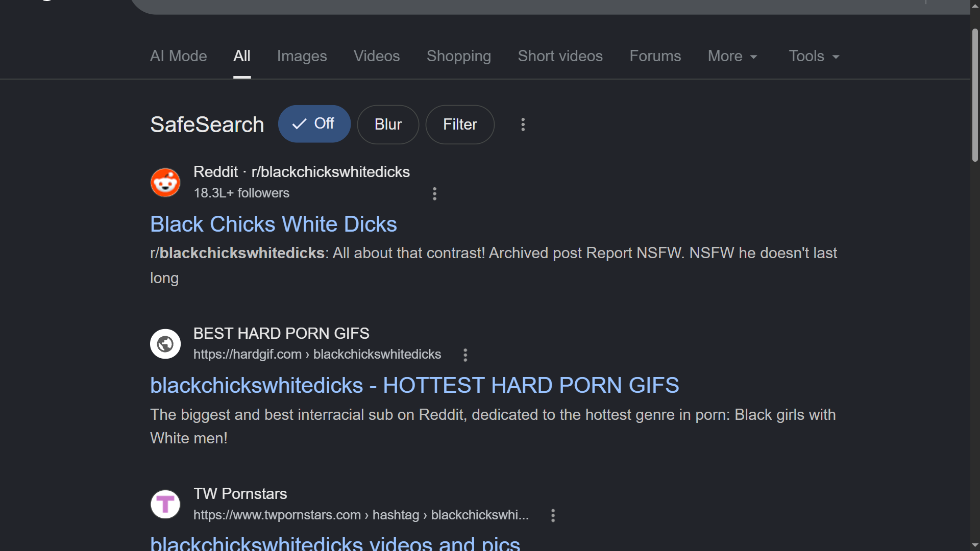The width and height of the screenshot is (980, 551).
Task: Set SafeSearch to Blur
Action: [x=388, y=124]
